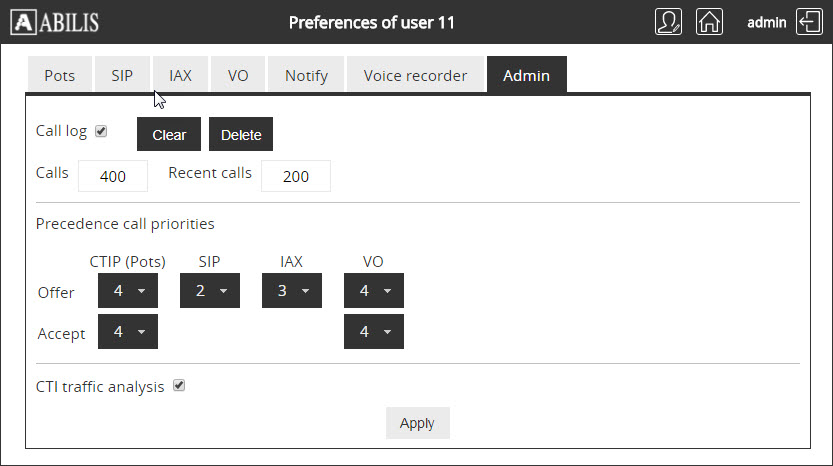
Task: Toggle the Call log checkbox
Action: 101,131
